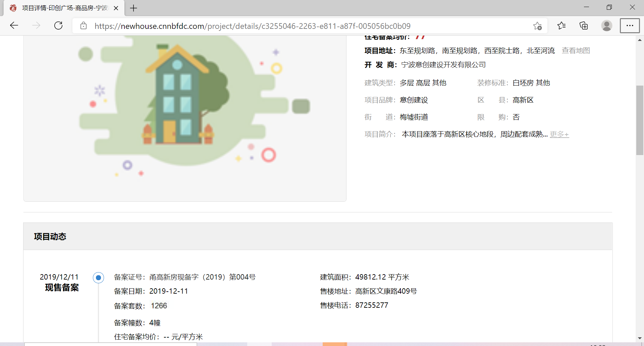644x346 pixels.
Task: Click the building type 多层 高层 其他
Action: (x=423, y=83)
